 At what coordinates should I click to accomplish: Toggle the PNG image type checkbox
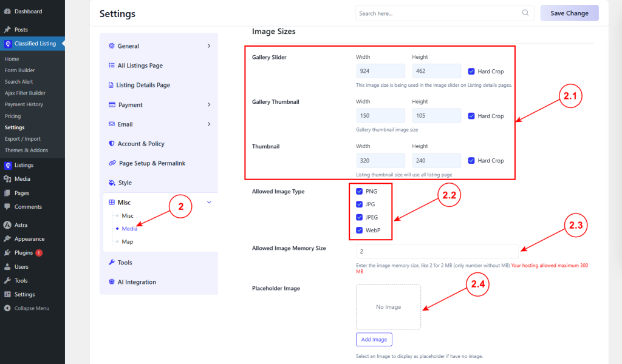pyautogui.click(x=360, y=191)
